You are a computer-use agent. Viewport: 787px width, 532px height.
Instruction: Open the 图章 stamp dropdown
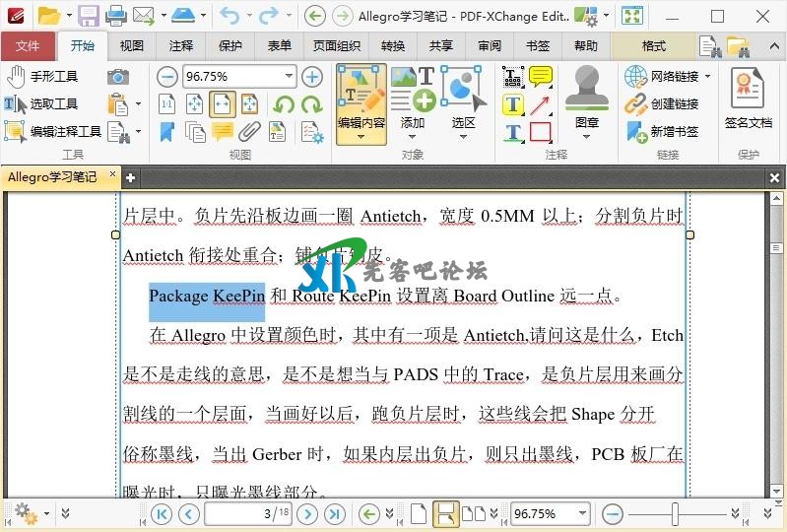click(587, 137)
